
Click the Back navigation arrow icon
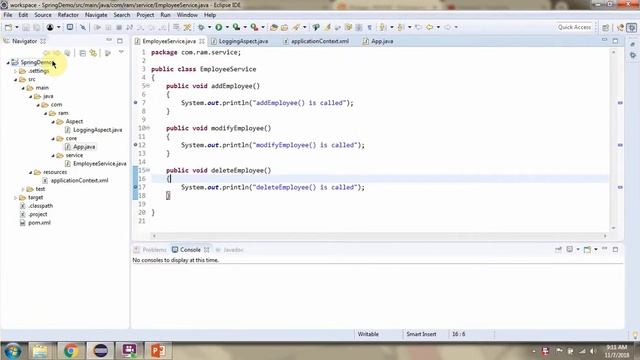[x=429, y=27]
